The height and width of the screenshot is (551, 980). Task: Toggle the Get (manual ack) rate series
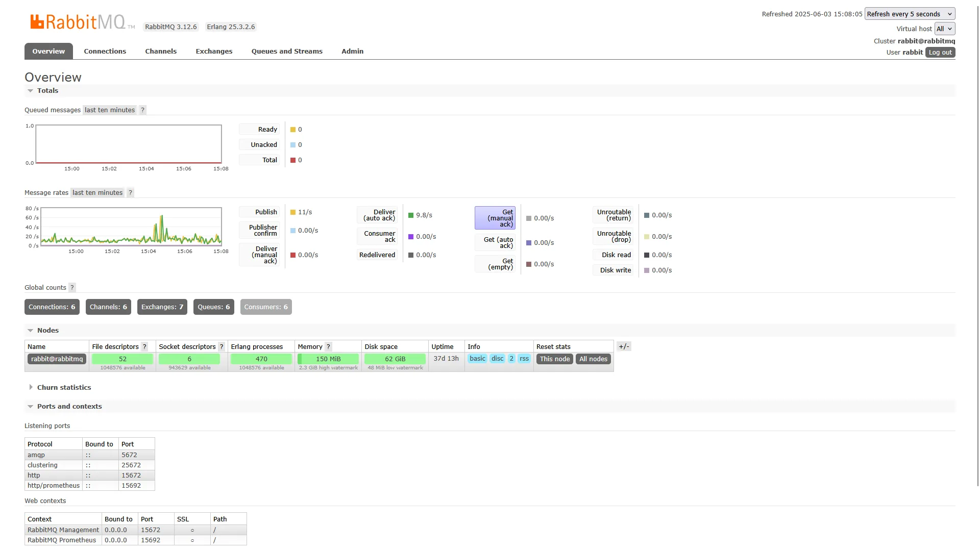pos(495,218)
